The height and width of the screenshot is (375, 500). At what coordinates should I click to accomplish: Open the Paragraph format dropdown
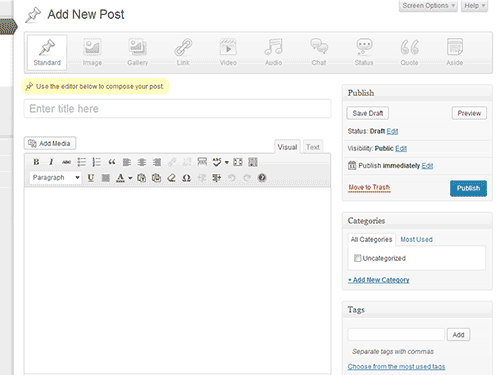point(55,178)
